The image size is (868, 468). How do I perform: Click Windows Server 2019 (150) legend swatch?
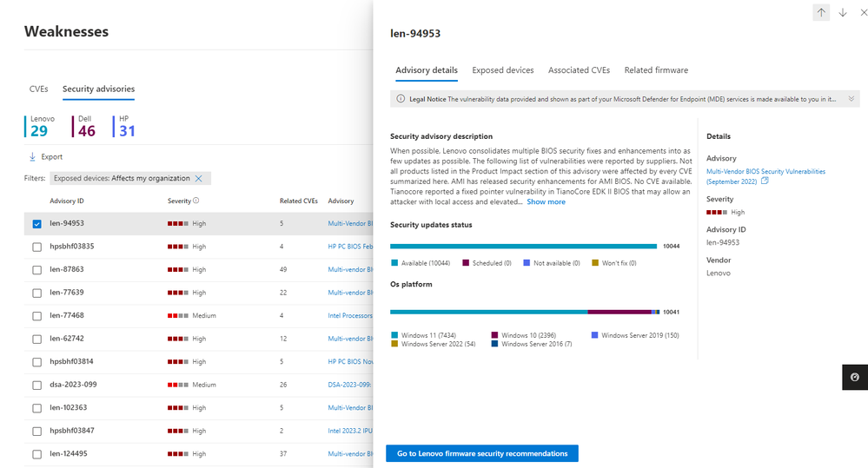click(x=594, y=334)
